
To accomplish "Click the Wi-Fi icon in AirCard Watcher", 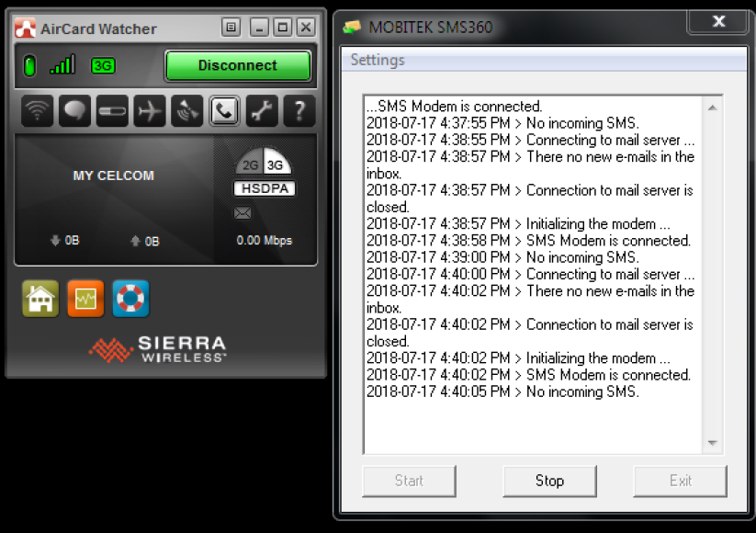I will click(37, 111).
